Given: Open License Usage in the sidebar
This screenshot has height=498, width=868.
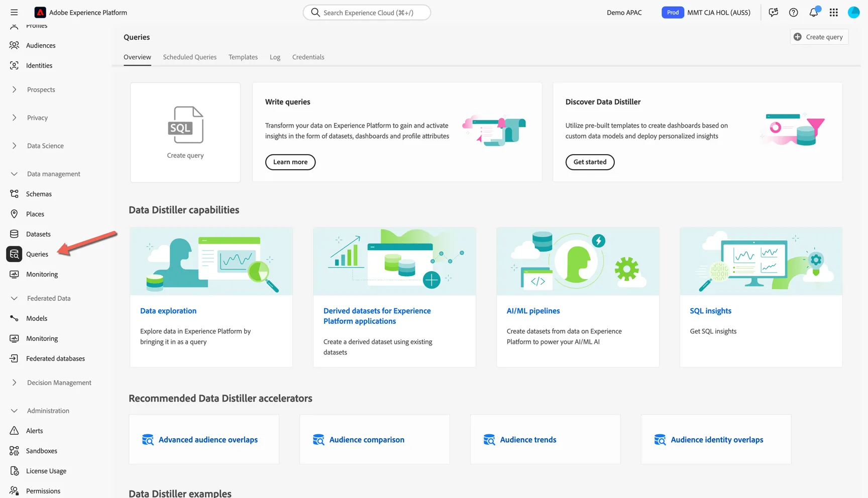Looking at the screenshot, I should pos(46,471).
